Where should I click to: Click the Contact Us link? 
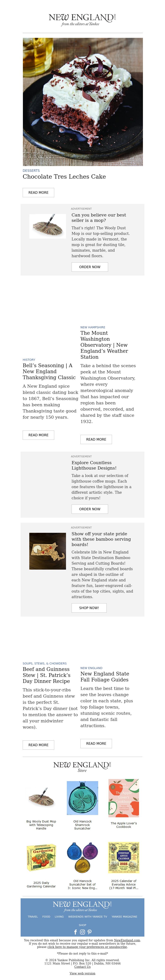(x=82, y=967)
